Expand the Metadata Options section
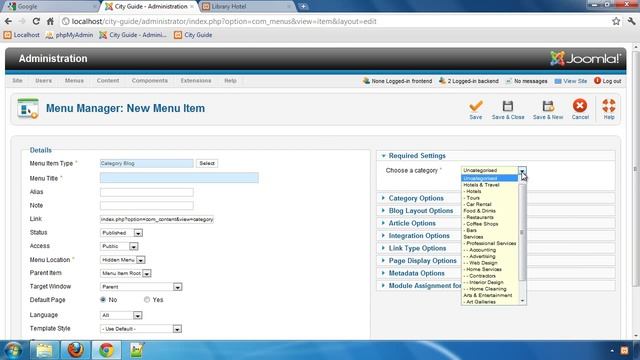 (x=416, y=273)
